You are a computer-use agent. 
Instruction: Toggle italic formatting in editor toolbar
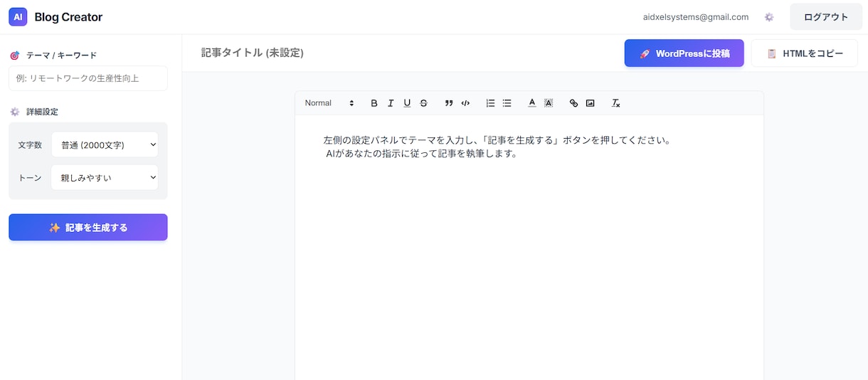click(x=391, y=103)
